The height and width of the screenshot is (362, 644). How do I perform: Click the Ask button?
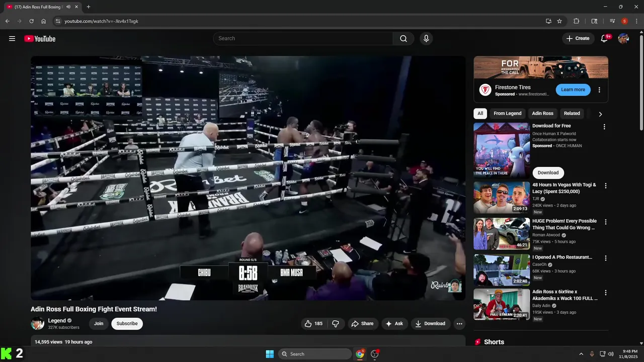(394, 324)
